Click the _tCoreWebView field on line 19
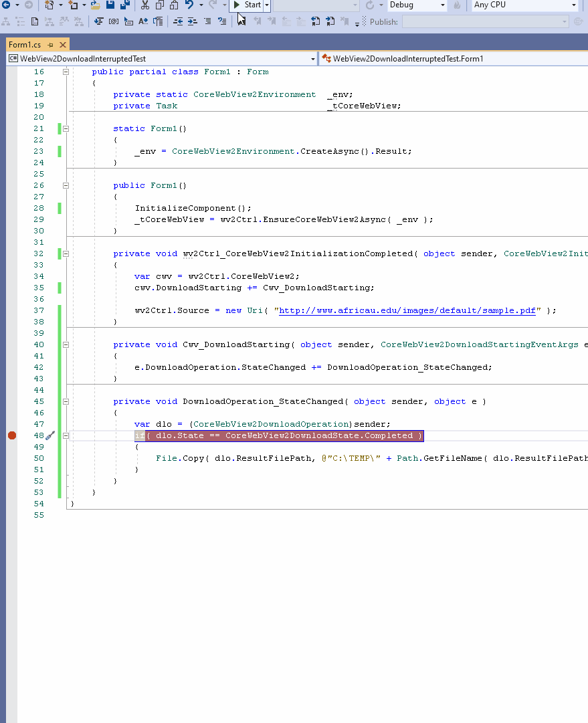 click(x=364, y=106)
